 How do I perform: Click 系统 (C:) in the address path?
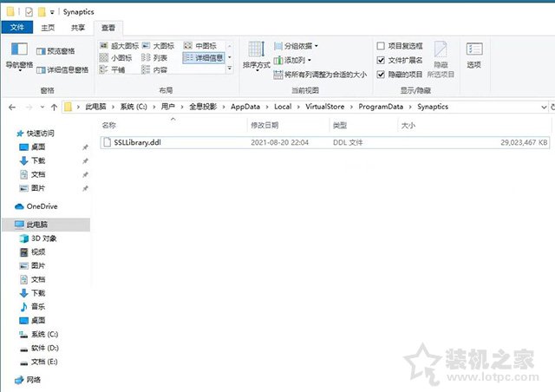point(134,107)
